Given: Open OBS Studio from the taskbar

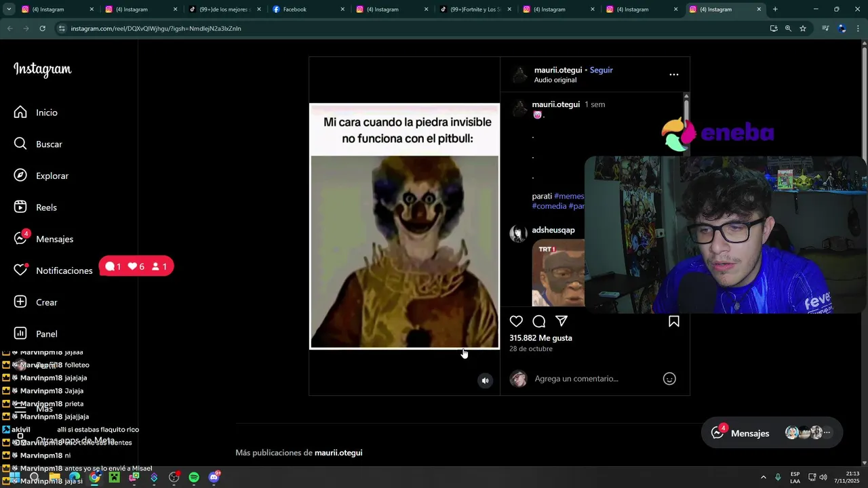Looking at the screenshot, I should (x=174, y=477).
